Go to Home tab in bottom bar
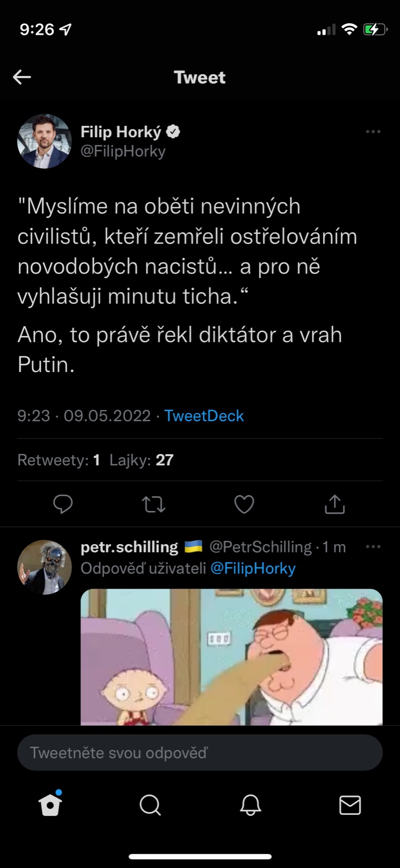400x868 pixels. [x=50, y=805]
